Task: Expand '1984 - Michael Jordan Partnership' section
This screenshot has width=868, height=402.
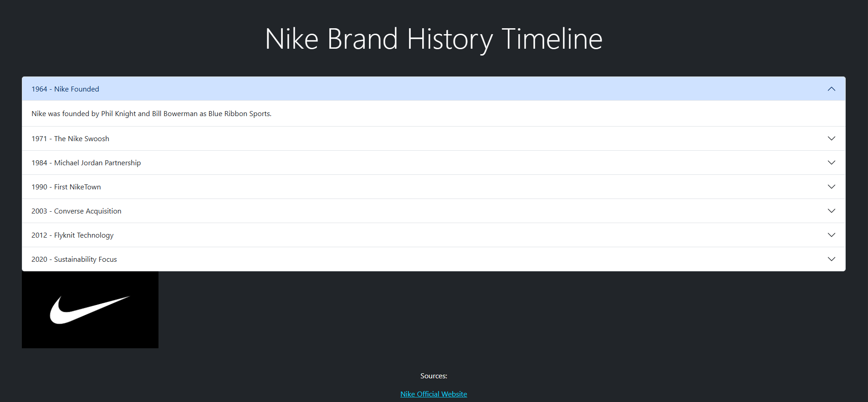Action: tap(86, 163)
